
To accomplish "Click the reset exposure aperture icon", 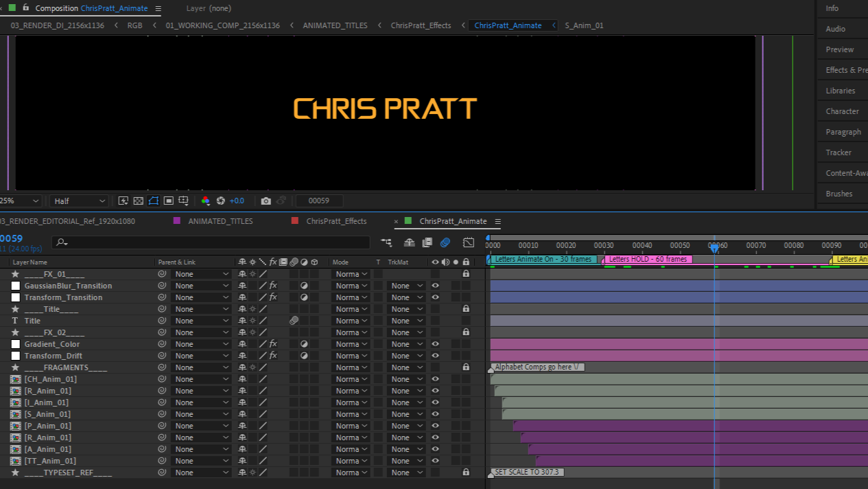I will (x=220, y=201).
